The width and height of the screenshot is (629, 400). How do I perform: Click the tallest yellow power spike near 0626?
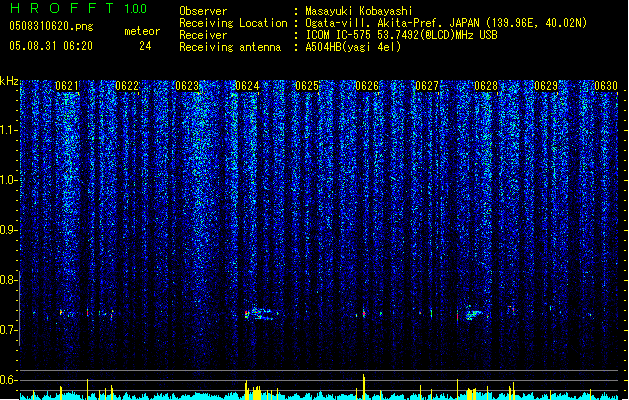click(x=364, y=386)
